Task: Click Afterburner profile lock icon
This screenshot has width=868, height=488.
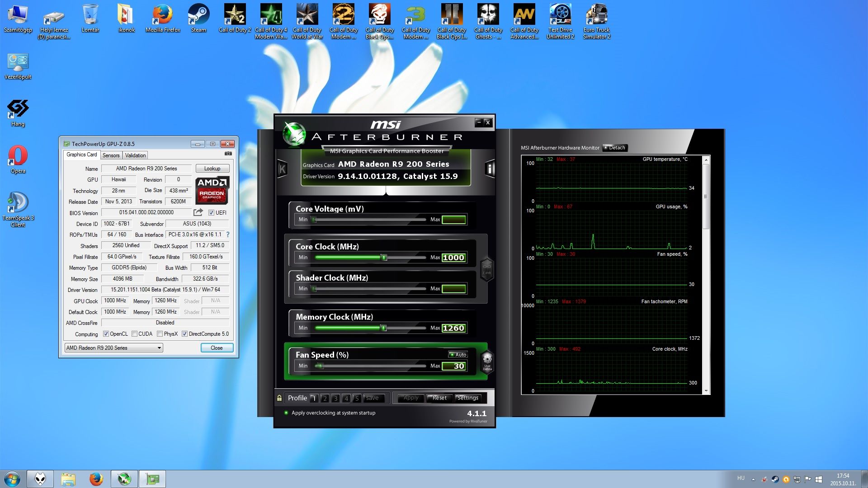Action: coord(279,398)
